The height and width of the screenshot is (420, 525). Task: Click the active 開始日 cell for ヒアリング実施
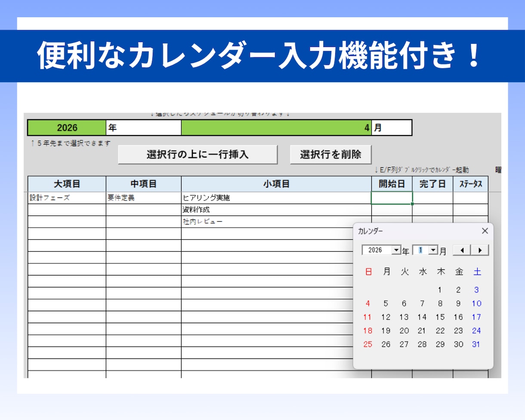(392, 198)
